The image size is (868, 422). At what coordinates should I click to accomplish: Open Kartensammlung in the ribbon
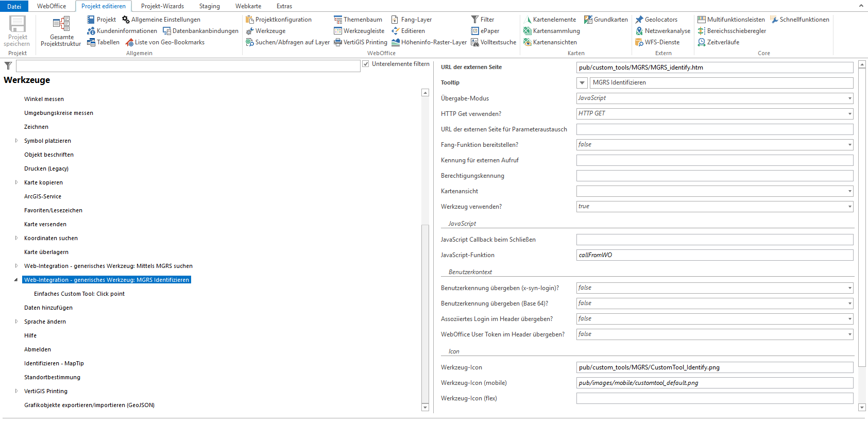point(552,31)
